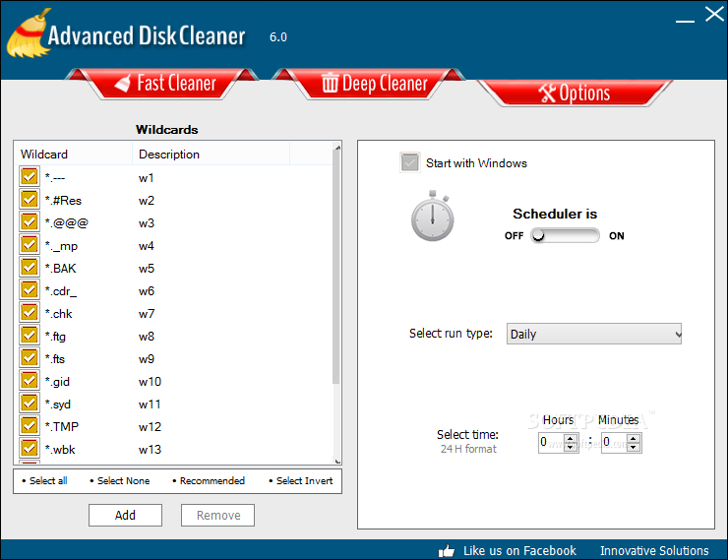Image resolution: width=728 pixels, height=560 pixels.
Task: Close the Advanced Disk Cleaner window
Action: pos(714,14)
